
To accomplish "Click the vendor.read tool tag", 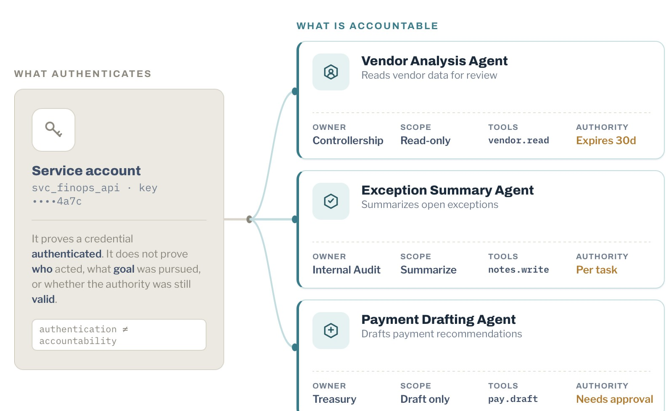I will click(518, 141).
